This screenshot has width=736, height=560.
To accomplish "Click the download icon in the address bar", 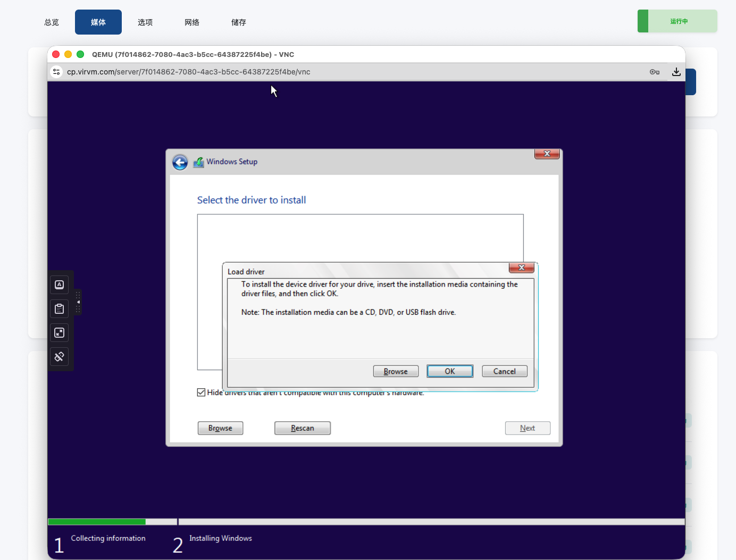I will click(x=676, y=72).
